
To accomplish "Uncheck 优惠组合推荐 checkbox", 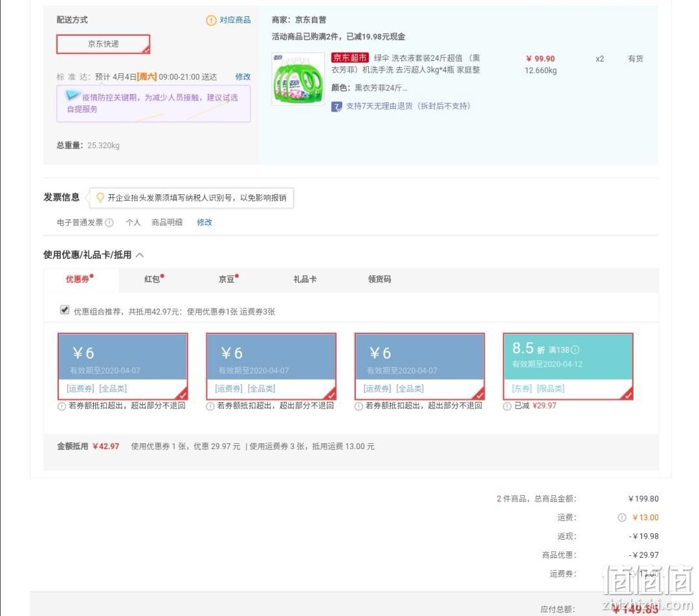I will [65, 310].
